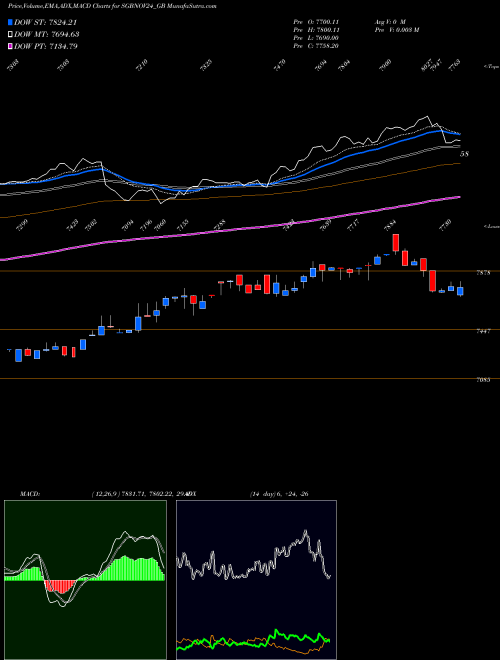The image size is (500, 660).
Task: Click the 'Pre H: 7800.11' value
Action: click(x=316, y=29)
